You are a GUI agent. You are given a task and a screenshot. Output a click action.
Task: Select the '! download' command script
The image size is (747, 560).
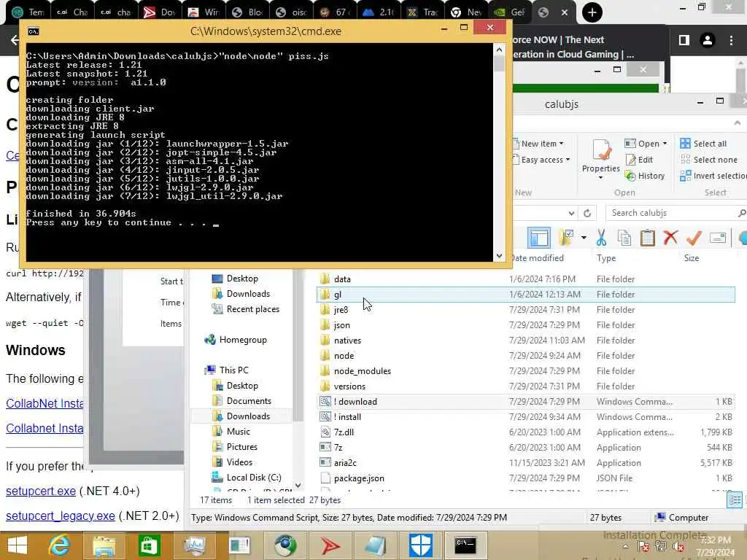pyautogui.click(x=348, y=402)
